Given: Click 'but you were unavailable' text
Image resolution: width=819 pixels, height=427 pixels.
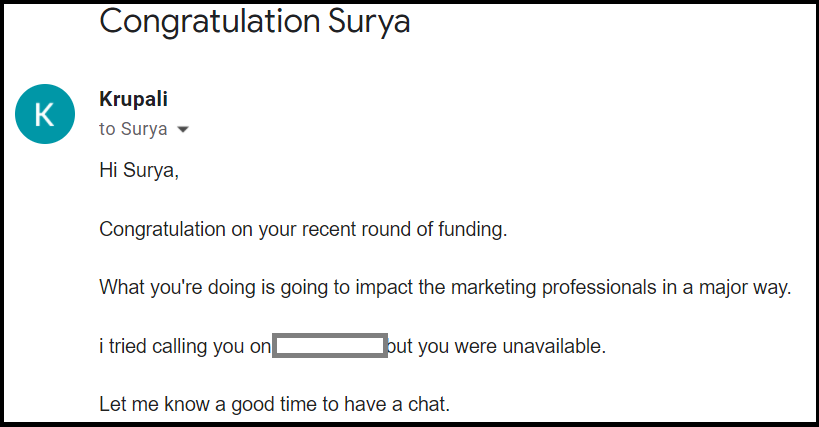Looking at the screenshot, I should tap(495, 346).
